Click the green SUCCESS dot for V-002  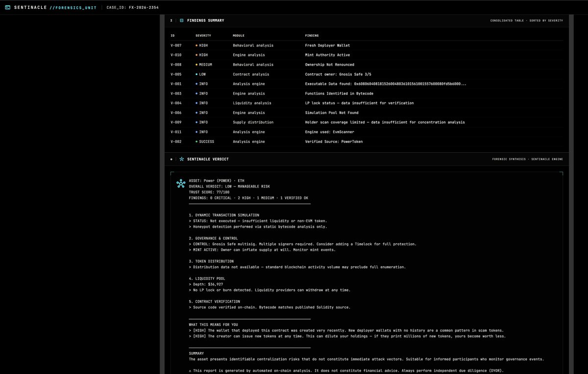[x=196, y=141]
